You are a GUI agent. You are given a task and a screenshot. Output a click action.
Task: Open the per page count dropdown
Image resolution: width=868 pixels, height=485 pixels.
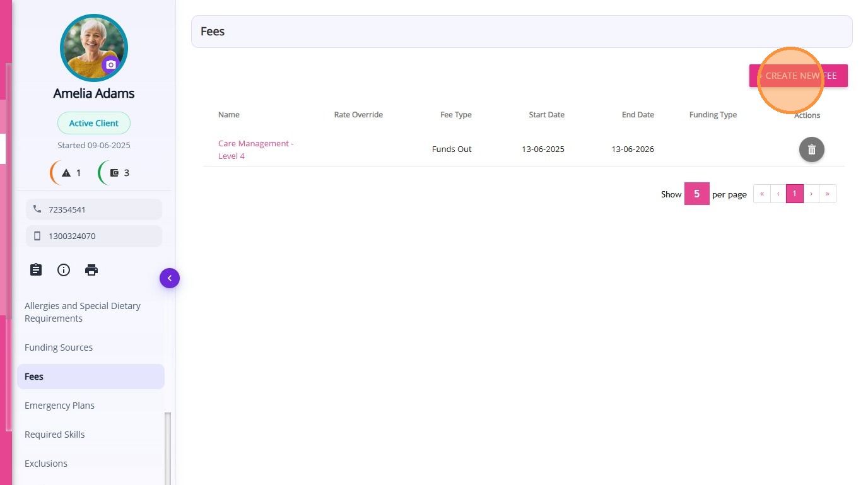pyautogui.click(x=696, y=194)
